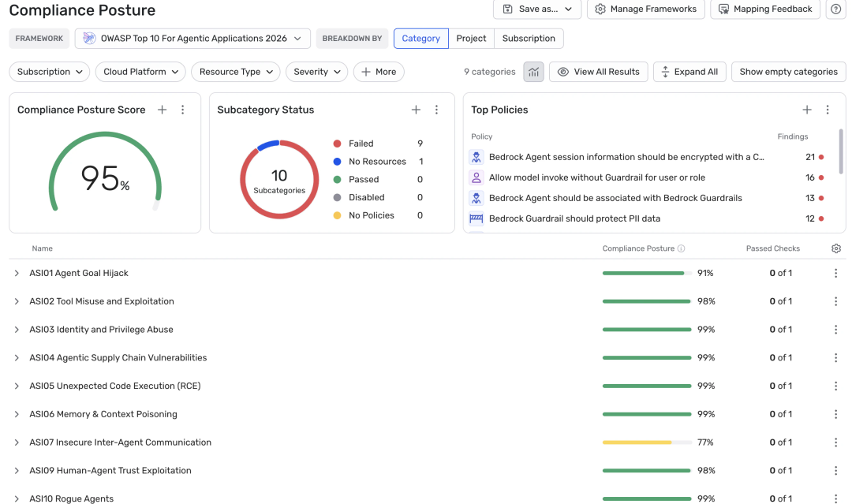Viewport: 852px width, 504px height.
Task: Click the ASI07 yellow compliance progress bar
Action: [x=637, y=442]
